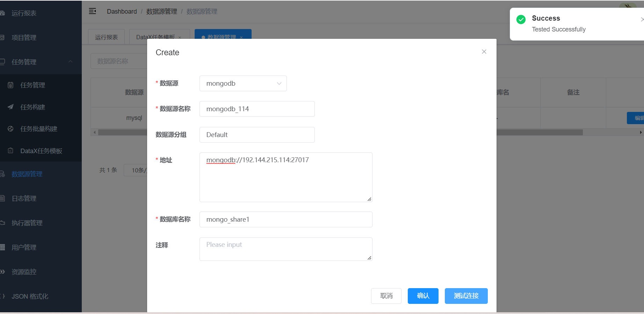This screenshot has height=314, width=644.
Task: Click the 注释 Please input textarea
Action: 286,249
